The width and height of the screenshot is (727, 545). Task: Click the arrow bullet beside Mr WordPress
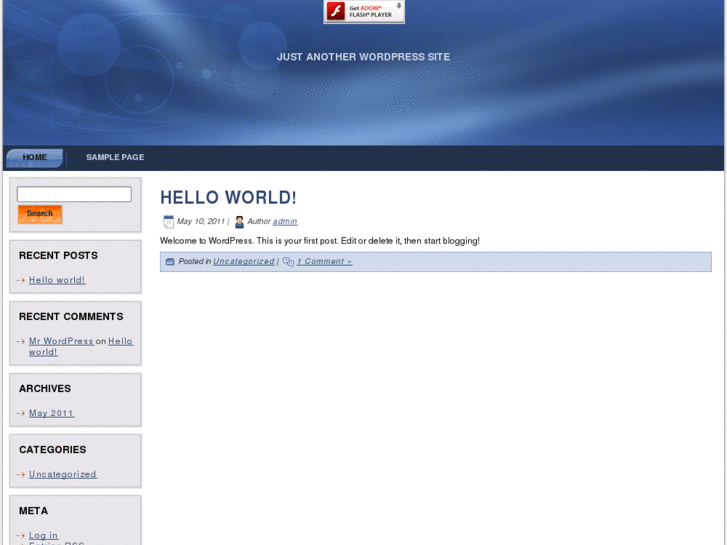pos(21,341)
